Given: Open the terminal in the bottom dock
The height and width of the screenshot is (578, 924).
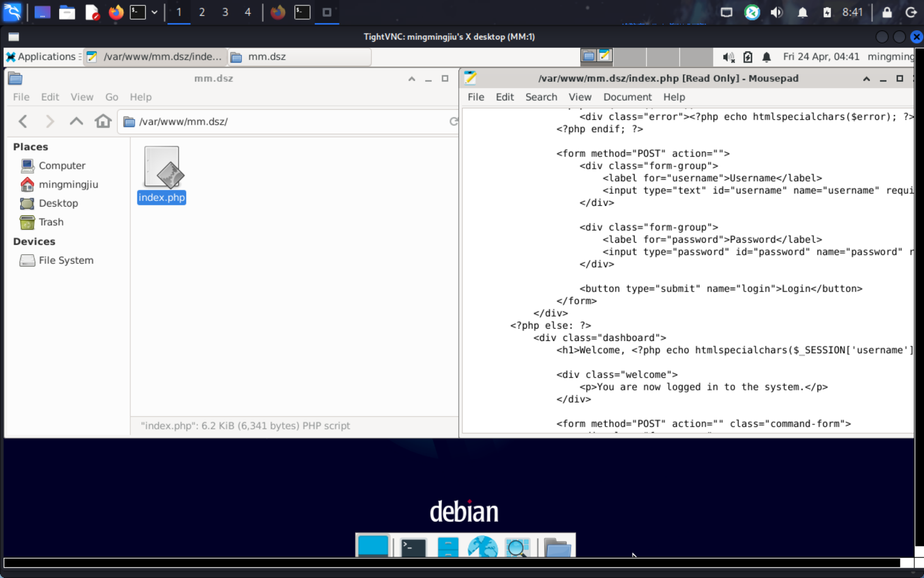Looking at the screenshot, I should point(413,547).
